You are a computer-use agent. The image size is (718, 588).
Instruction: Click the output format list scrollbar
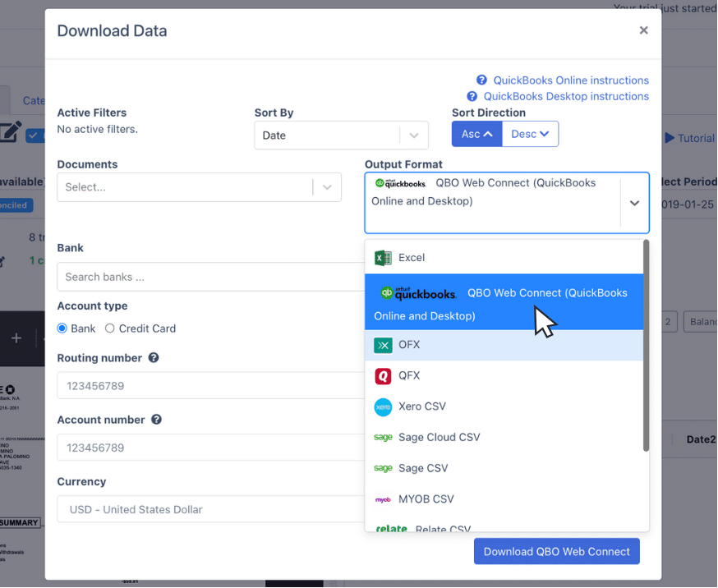point(646,346)
